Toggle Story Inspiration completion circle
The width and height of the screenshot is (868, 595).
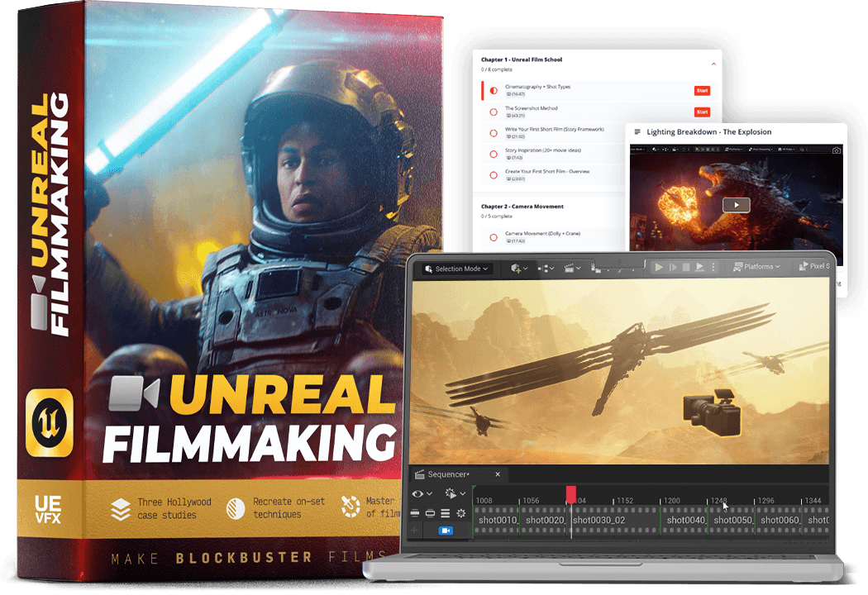(494, 155)
